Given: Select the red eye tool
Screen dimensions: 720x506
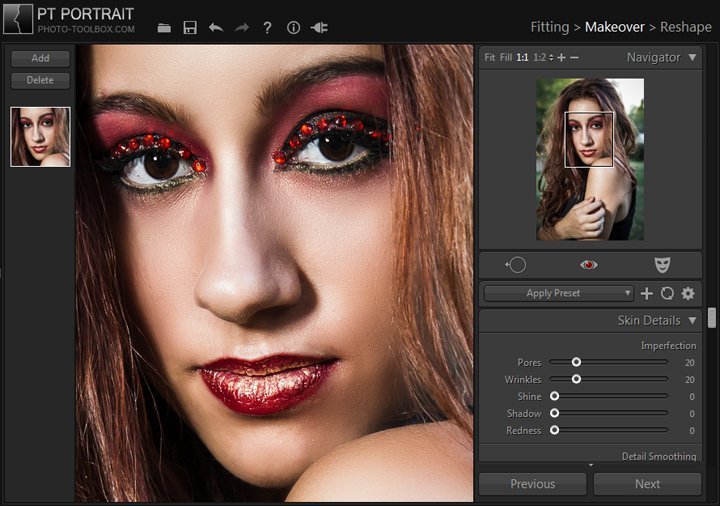Looking at the screenshot, I should pos(589,264).
